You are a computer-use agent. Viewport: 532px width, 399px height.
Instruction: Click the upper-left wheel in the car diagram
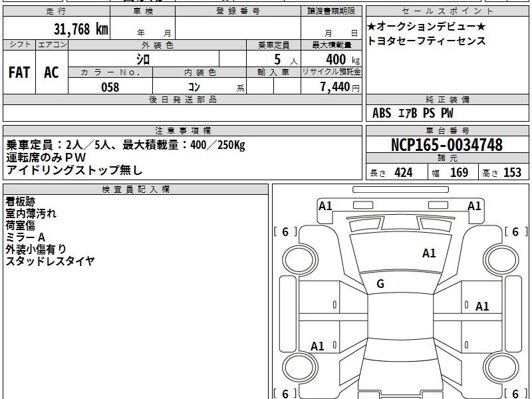(x=300, y=260)
